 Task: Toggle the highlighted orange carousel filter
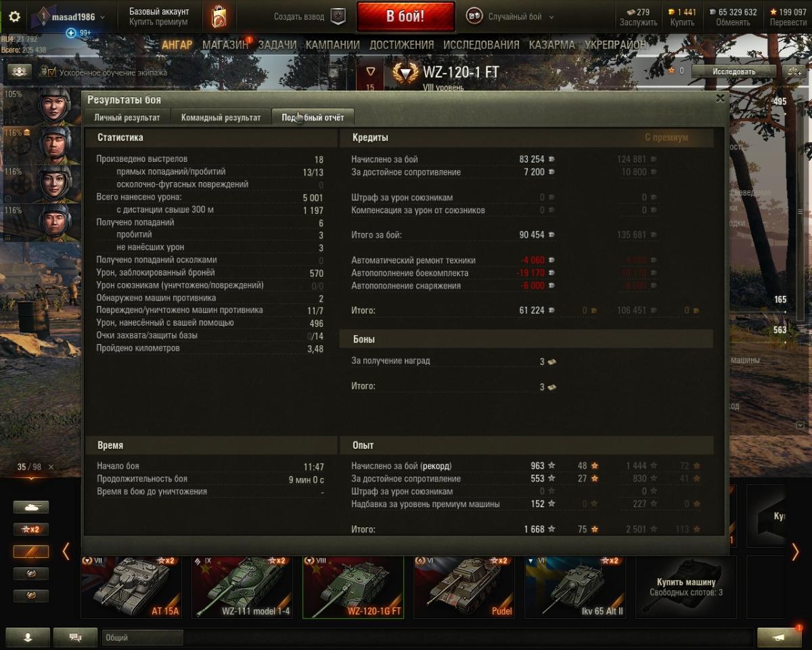(x=31, y=551)
